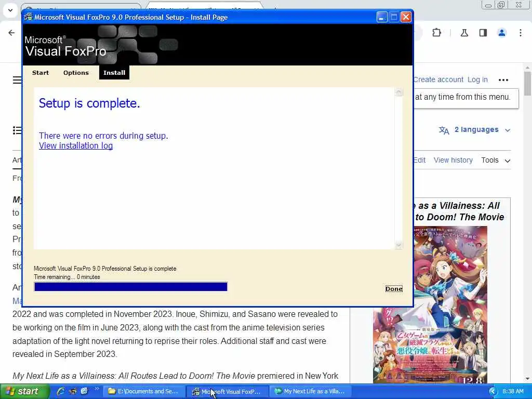
Task: Open the Windows start button
Action: coord(24,392)
